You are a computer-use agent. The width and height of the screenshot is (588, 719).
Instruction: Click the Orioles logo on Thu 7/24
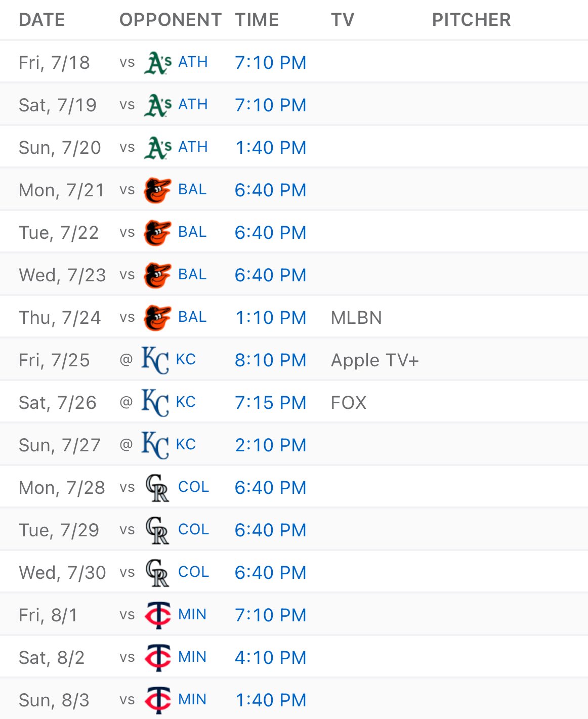[157, 318]
